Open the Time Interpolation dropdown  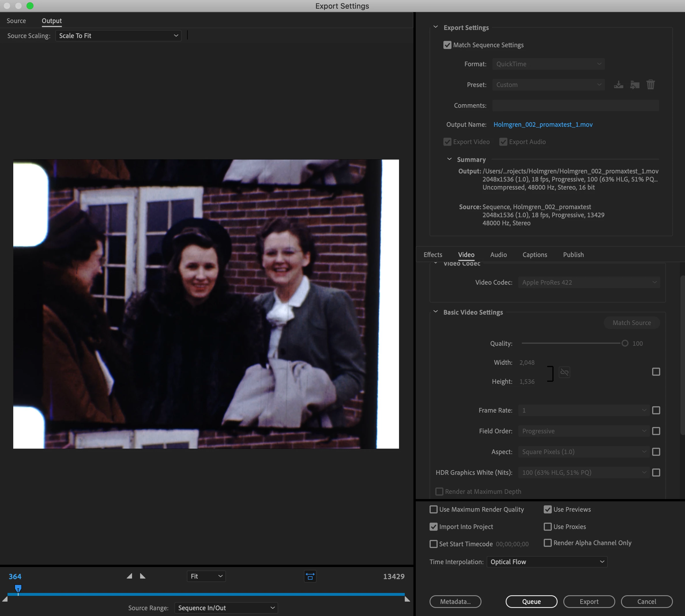(x=547, y=562)
